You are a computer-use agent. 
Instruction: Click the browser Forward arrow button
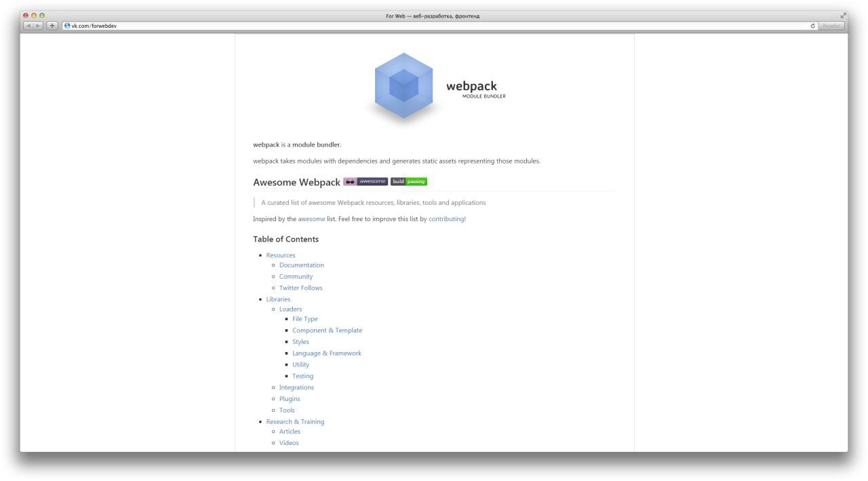point(39,26)
